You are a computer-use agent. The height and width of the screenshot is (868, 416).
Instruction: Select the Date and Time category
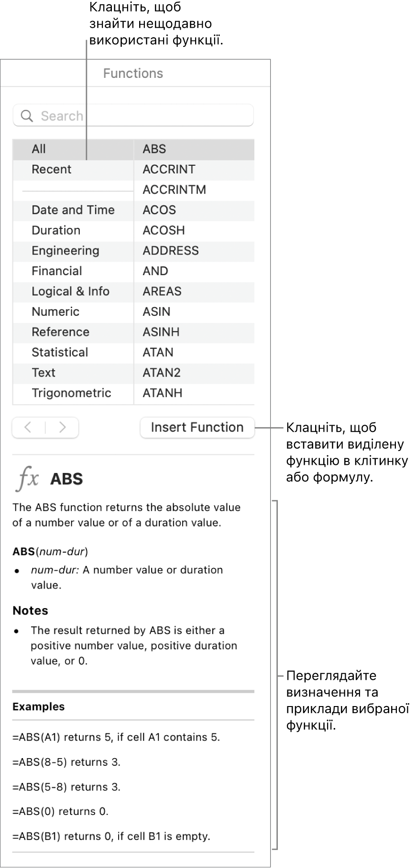pyautogui.click(x=73, y=210)
